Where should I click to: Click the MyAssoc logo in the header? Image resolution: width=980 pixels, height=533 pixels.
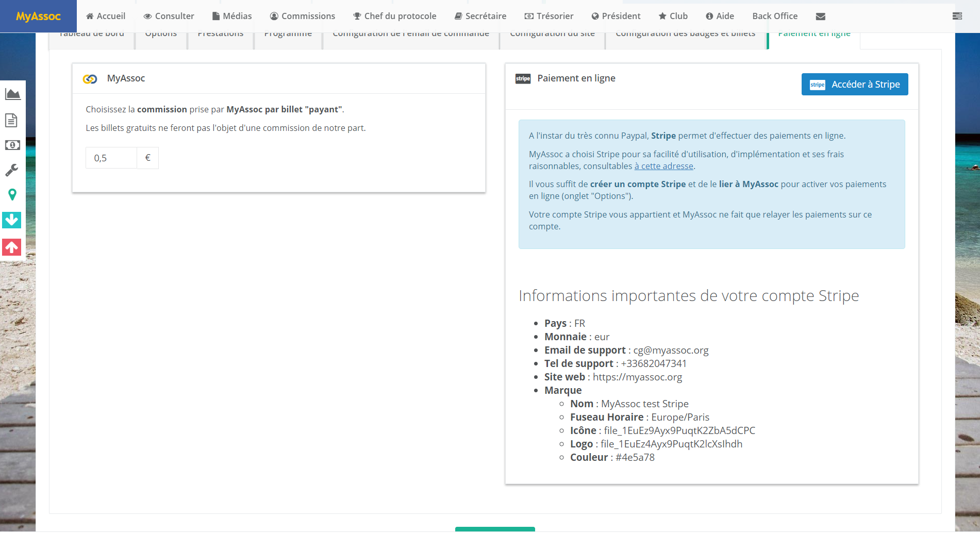tap(38, 16)
